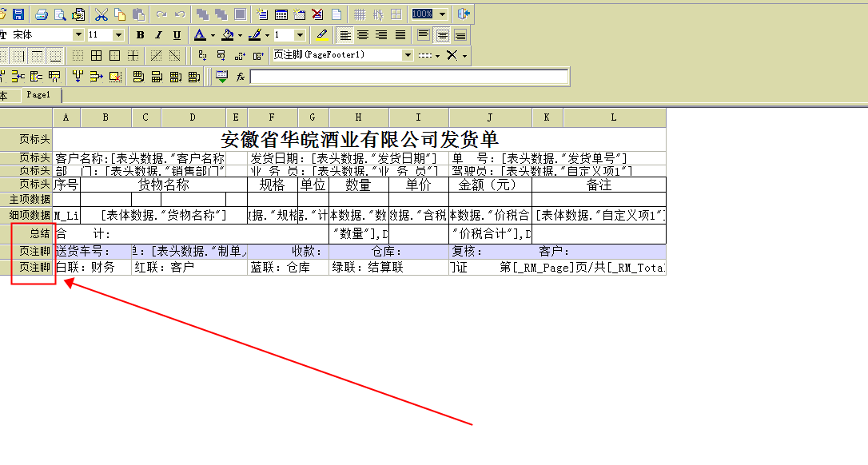Select the title cell 安徽省华皖酒业有限公司发货单
The height and width of the screenshot is (465, 868).
359,139
